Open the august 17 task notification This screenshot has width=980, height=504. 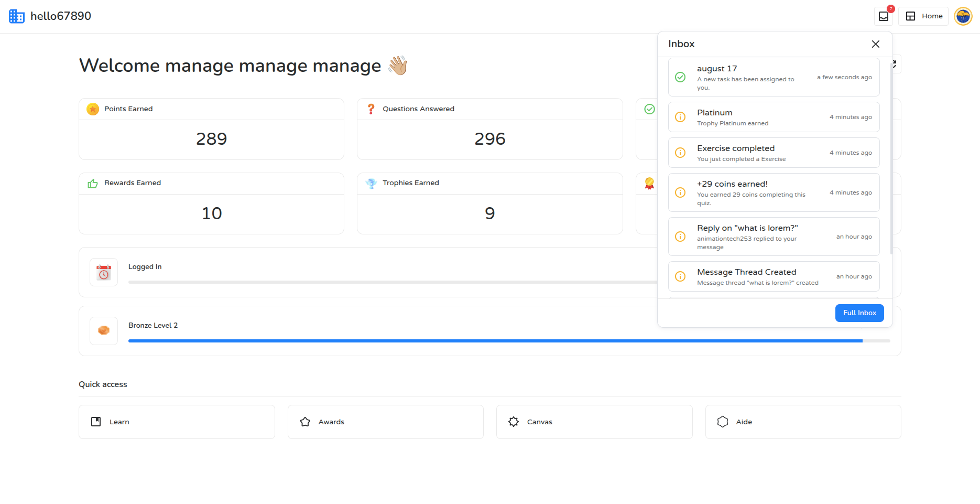tap(774, 77)
